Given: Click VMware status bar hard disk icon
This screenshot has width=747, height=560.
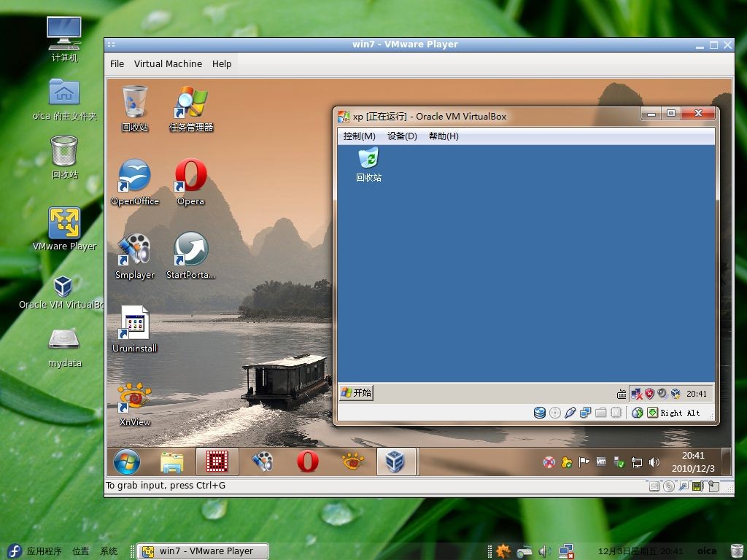Looking at the screenshot, I should point(654,486).
